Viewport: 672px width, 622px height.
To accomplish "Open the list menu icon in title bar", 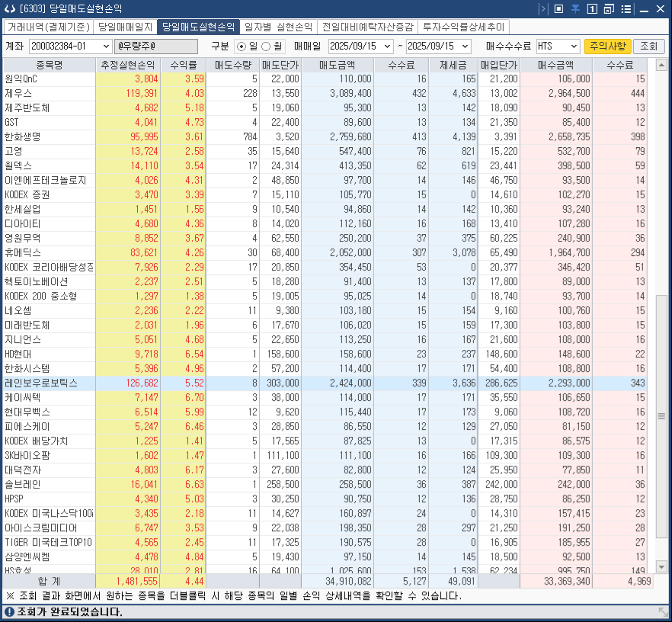I will pos(626,9).
